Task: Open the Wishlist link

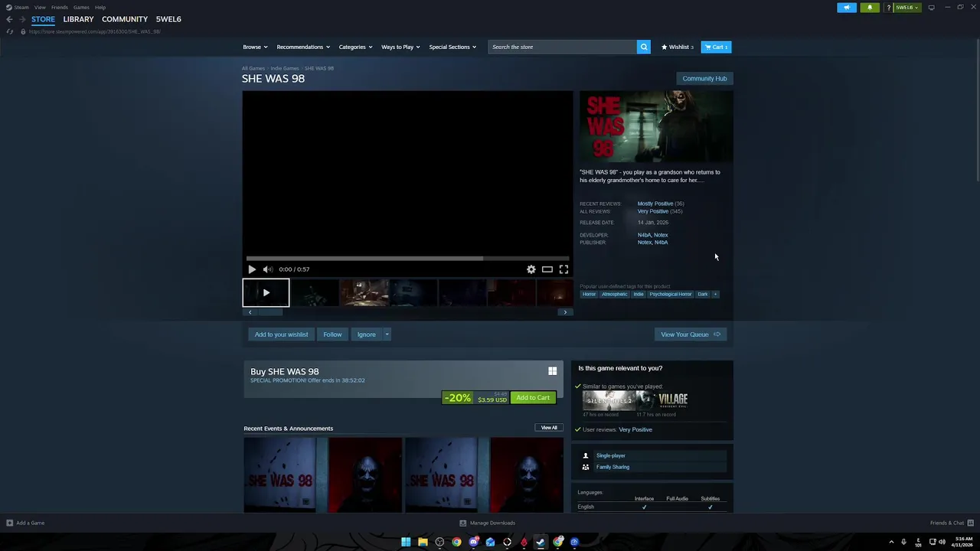Action: point(678,47)
